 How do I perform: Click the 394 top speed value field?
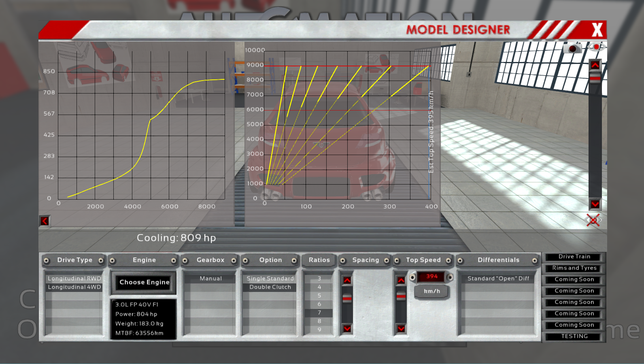pos(431,277)
